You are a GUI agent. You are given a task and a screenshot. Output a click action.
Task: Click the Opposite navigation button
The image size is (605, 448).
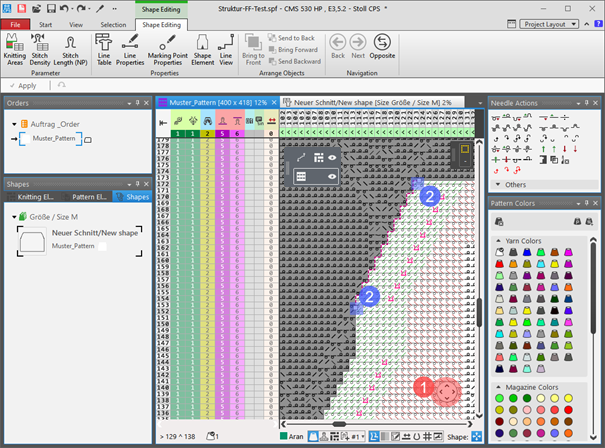[x=382, y=46]
